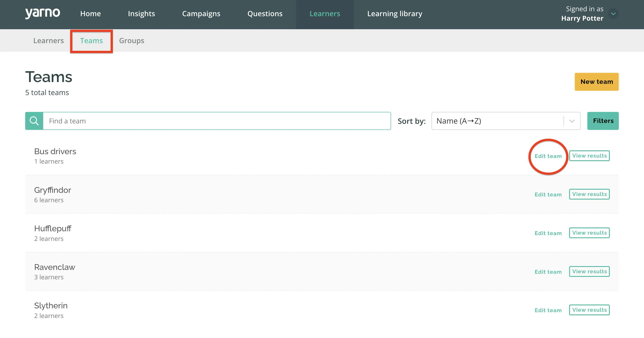Click the 'Signed in as Harry Potter' text
Screen dimensions: 644x338
point(582,13)
